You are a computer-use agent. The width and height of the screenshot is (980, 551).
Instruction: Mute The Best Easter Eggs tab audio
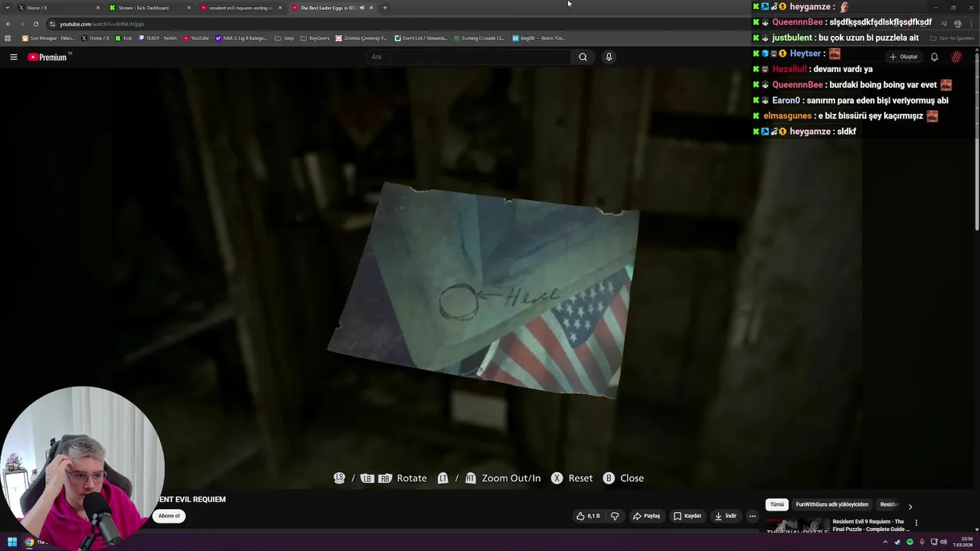362,8
